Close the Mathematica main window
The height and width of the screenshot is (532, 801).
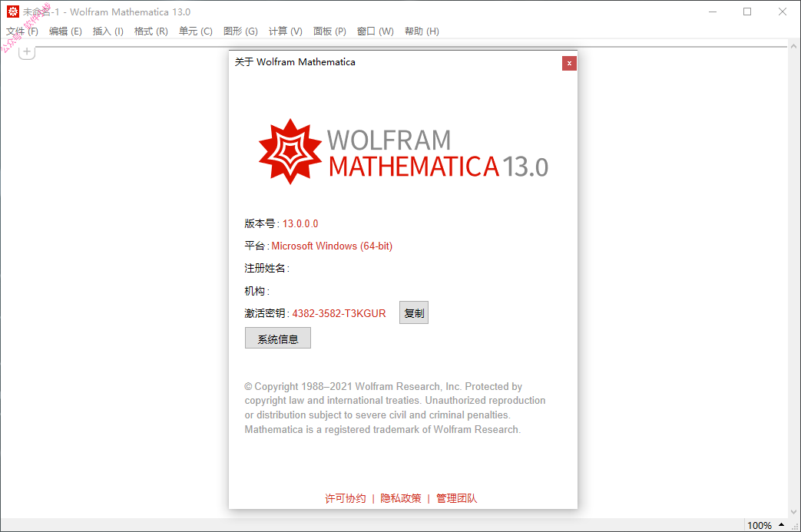point(782,12)
